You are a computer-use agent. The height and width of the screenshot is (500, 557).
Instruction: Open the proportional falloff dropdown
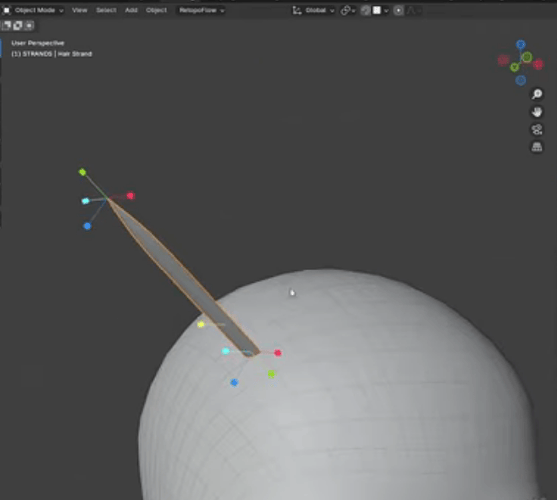(414, 11)
